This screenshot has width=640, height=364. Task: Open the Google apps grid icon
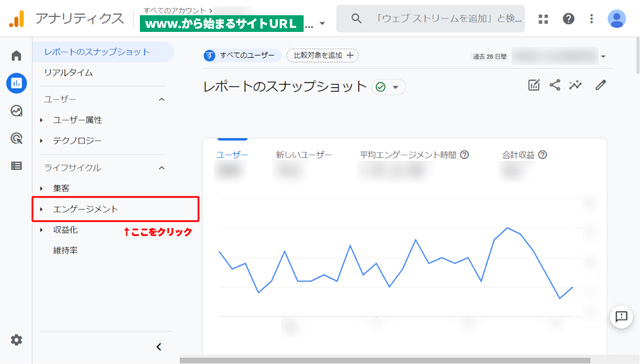[543, 19]
